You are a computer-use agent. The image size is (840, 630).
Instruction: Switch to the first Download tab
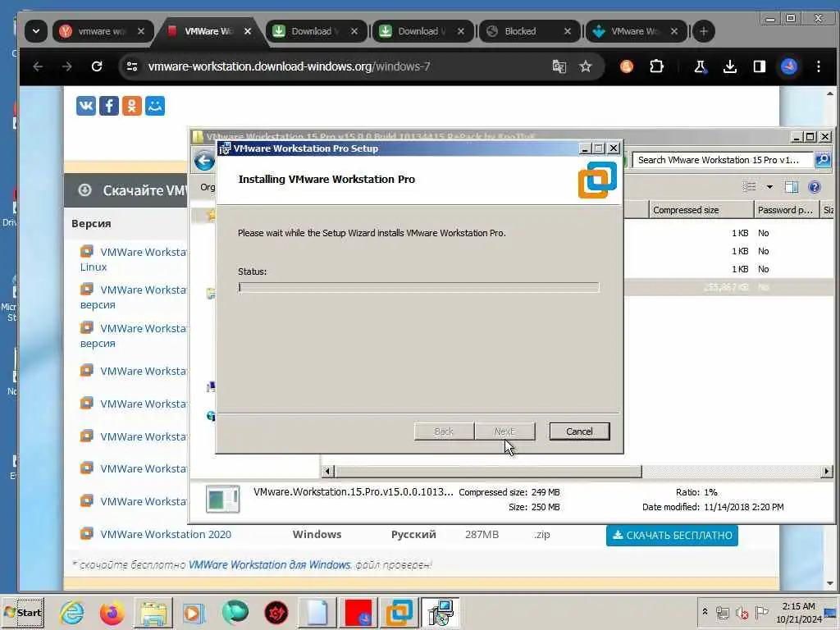(316, 31)
